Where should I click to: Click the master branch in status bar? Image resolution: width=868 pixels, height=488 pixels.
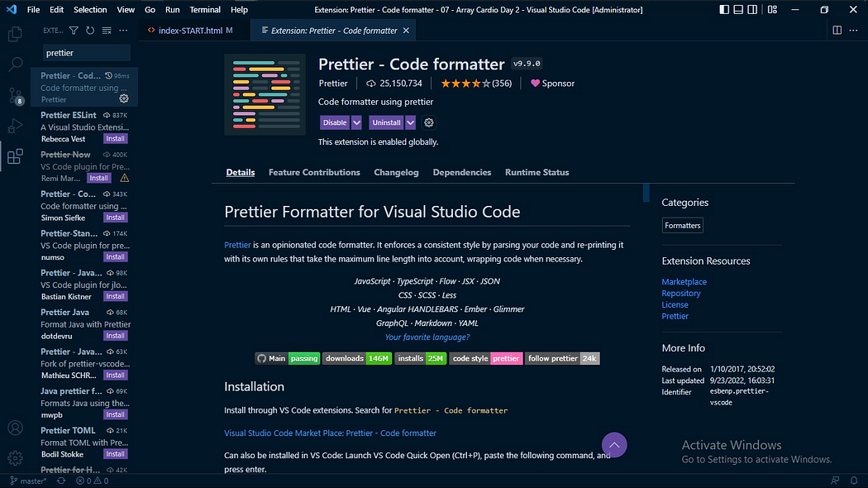pyautogui.click(x=28, y=481)
